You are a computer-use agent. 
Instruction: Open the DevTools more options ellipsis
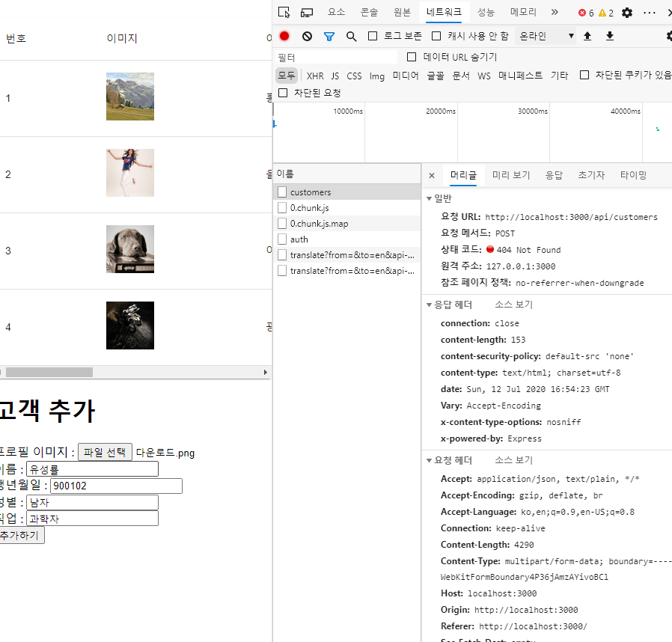[x=650, y=13]
